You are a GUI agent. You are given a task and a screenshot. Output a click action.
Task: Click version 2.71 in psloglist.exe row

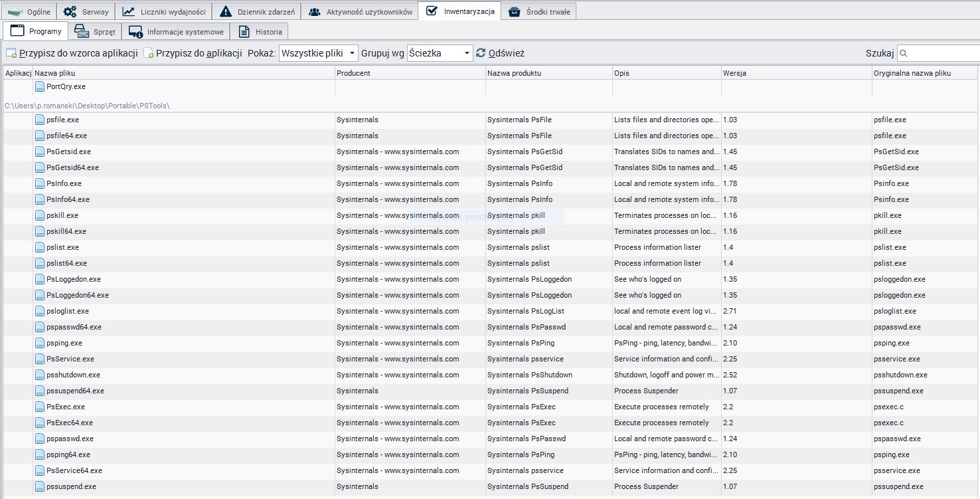730,312
